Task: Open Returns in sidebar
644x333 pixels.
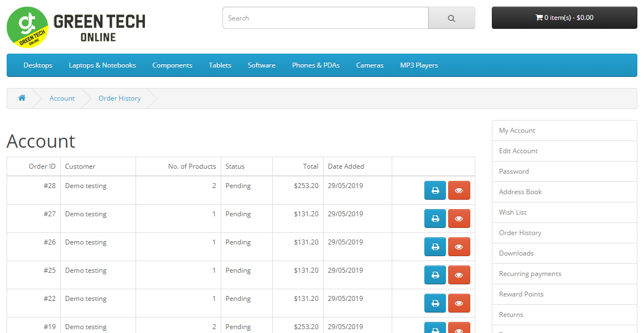Action: (x=564, y=315)
